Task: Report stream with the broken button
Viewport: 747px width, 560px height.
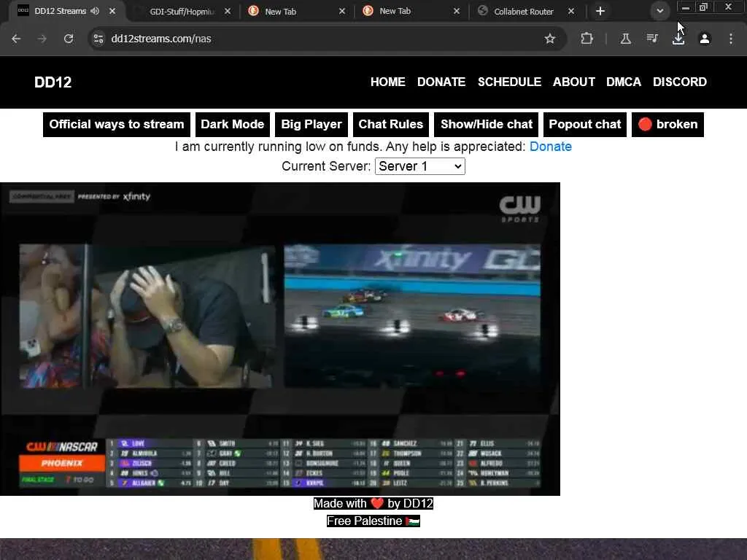Action: click(x=667, y=124)
